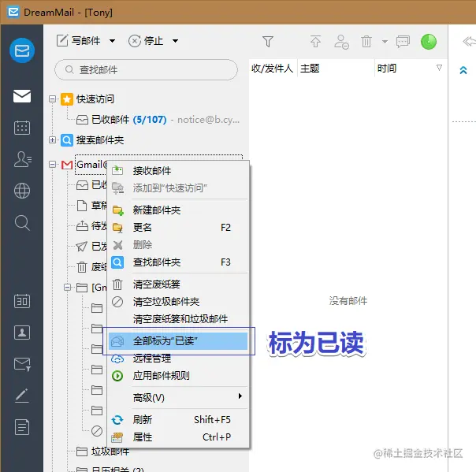Choose 清空废纸篓 from the context menu
The image size is (476, 472).
178,284
